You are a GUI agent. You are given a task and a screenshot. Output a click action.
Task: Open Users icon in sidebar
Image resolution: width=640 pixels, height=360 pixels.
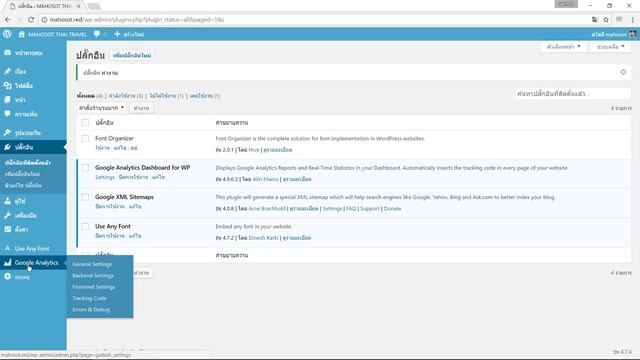pyautogui.click(x=7, y=201)
